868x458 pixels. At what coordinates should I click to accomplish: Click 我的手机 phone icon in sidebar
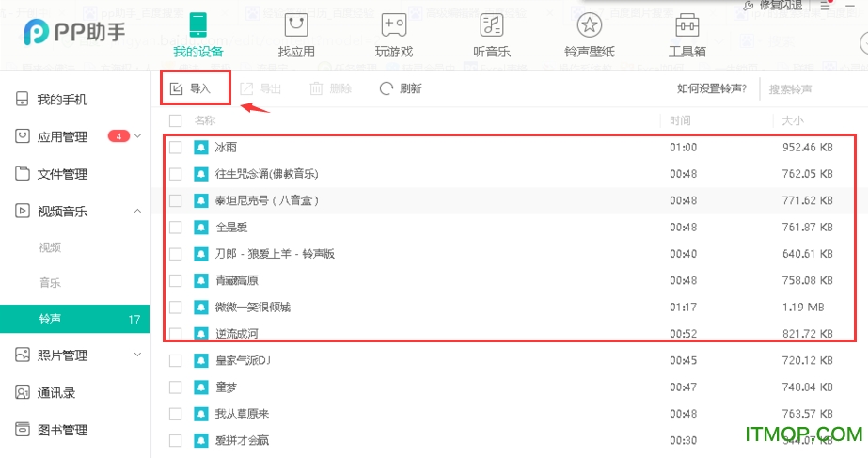[23, 99]
